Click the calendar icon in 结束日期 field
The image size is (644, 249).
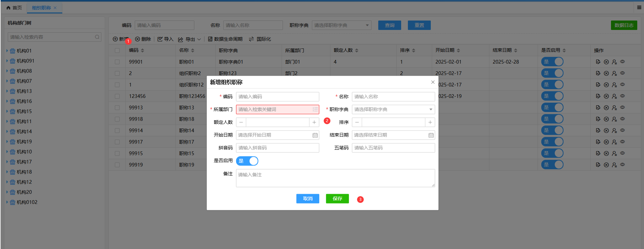coord(431,135)
